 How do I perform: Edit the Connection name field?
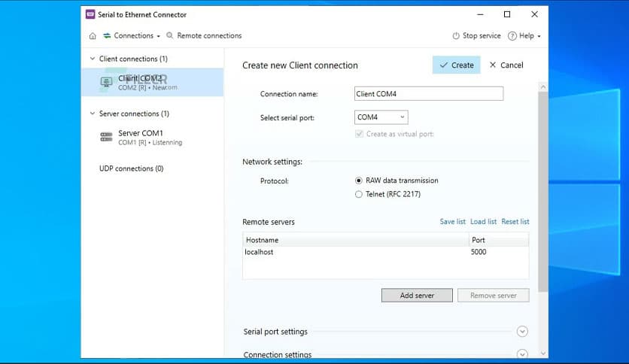(x=429, y=94)
